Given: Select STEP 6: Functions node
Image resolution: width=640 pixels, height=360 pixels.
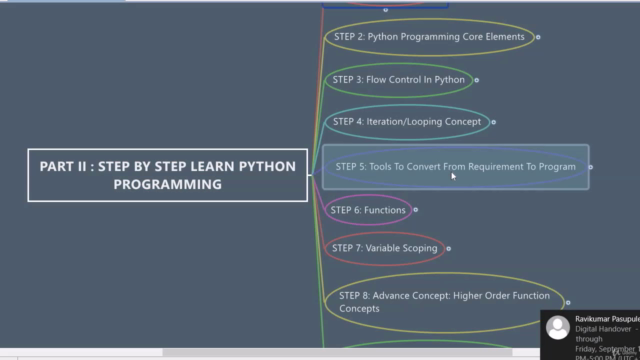Looking at the screenshot, I should 368,210.
